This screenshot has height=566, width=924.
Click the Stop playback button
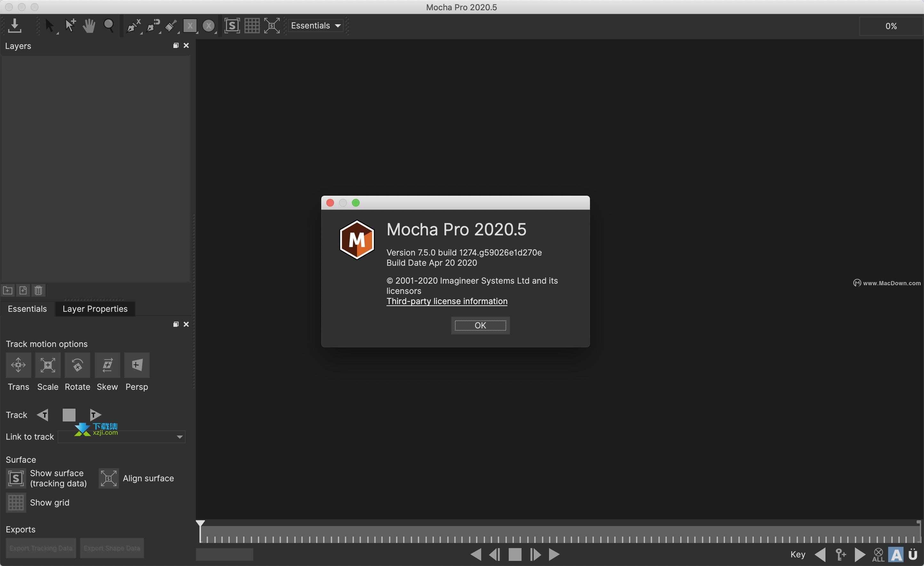[515, 555]
